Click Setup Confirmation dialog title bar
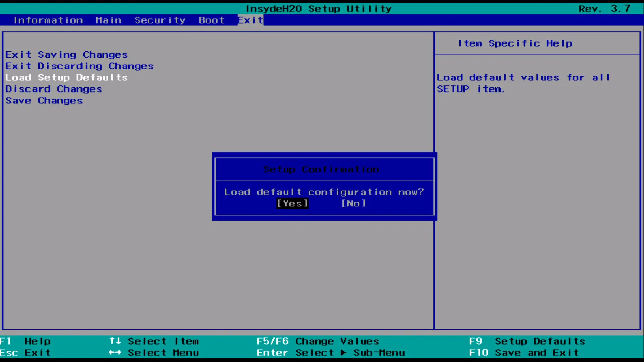Screen dimensions: 644x362 [x=322, y=169]
